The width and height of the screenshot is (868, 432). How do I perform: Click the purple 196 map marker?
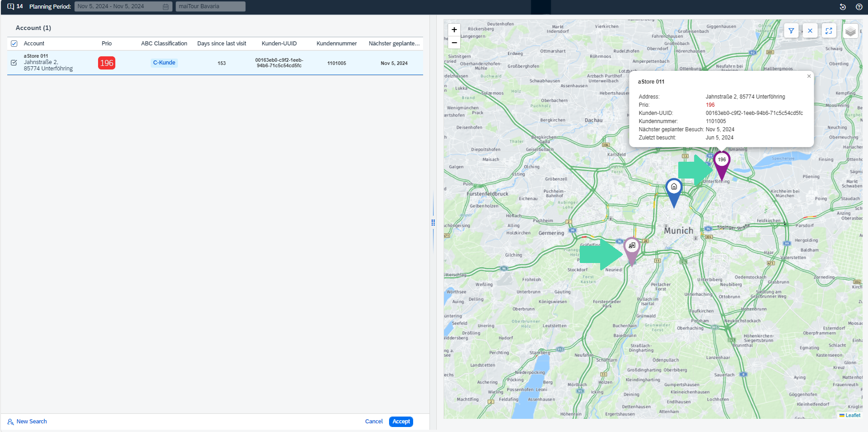pyautogui.click(x=722, y=164)
